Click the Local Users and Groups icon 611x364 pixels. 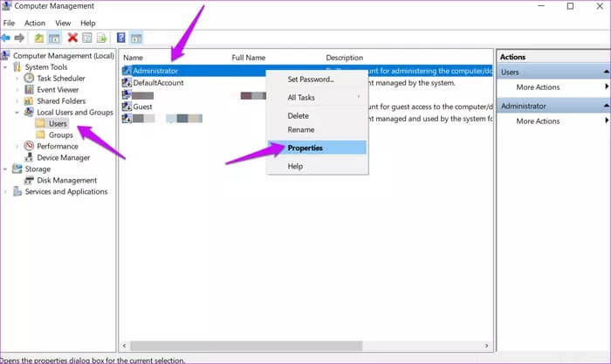29,113
